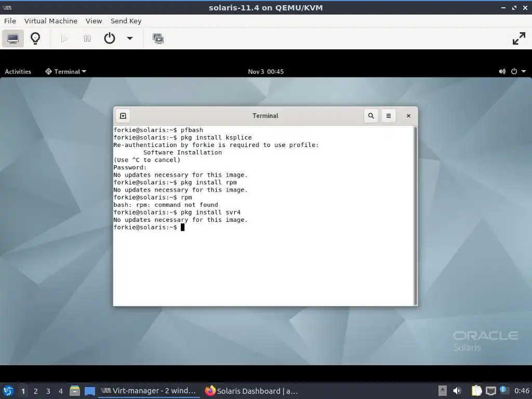Show the graphical console view
This screenshot has width=532, height=399.
(x=13, y=38)
